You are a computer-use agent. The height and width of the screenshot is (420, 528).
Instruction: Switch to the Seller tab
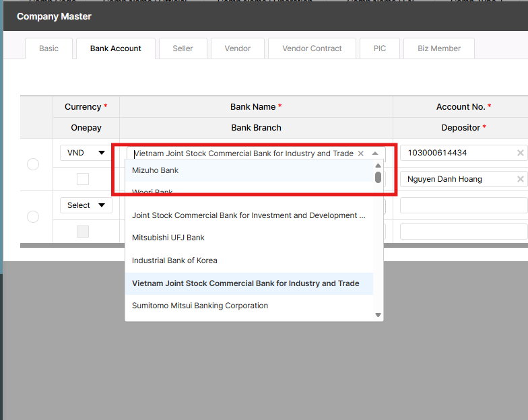183,48
